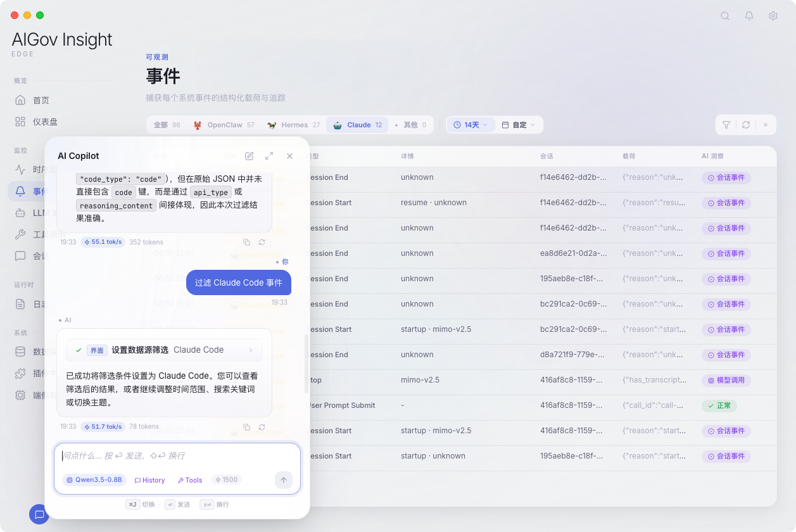The height and width of the screenshot is (532, 796).
Task: Open the 会话 sessions sidebar icon
Action: point(20,256)
